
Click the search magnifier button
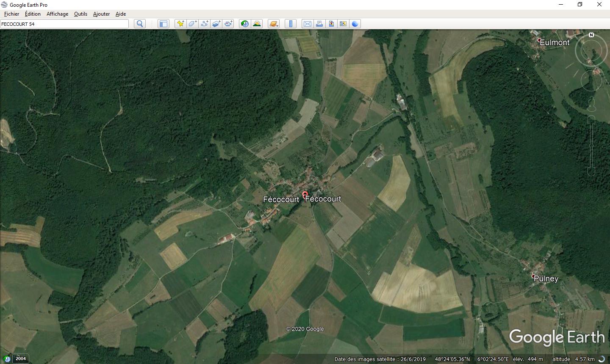(x=140, y=24)
